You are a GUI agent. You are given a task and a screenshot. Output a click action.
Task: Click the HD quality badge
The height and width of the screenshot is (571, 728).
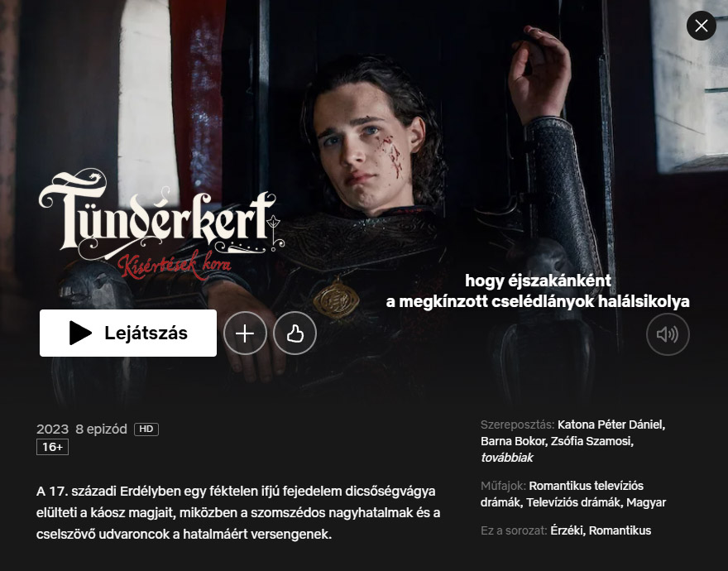(x=146, y=429)
